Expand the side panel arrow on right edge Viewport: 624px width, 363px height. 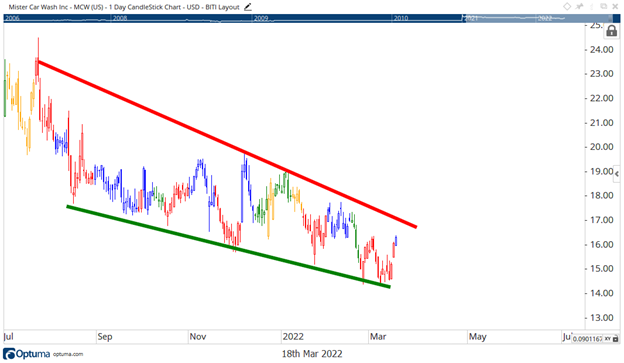[x=616, y=174]
